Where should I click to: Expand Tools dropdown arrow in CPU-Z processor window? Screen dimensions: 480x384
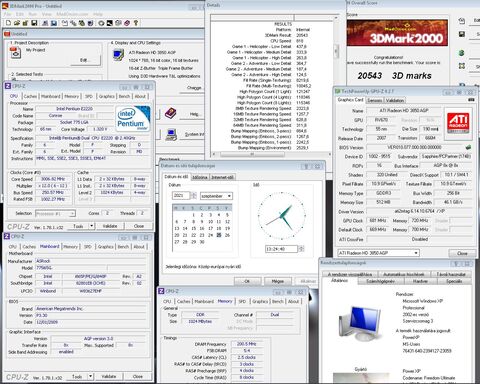[92, 226]
